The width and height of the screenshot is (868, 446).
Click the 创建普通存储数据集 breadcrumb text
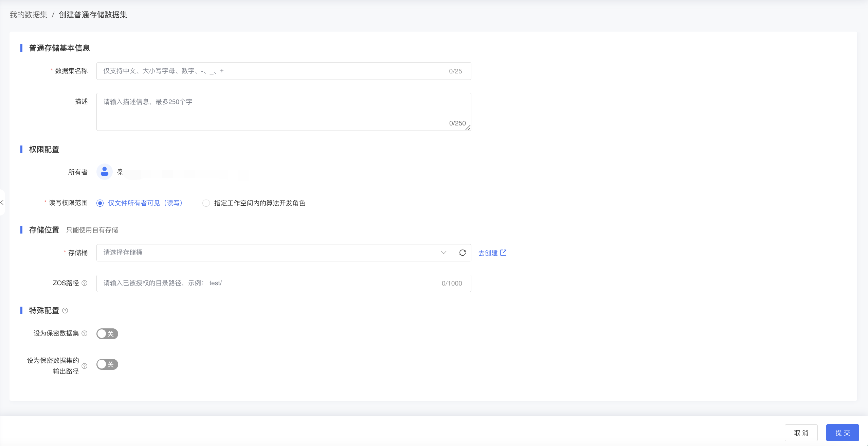(x=93, y=15)
